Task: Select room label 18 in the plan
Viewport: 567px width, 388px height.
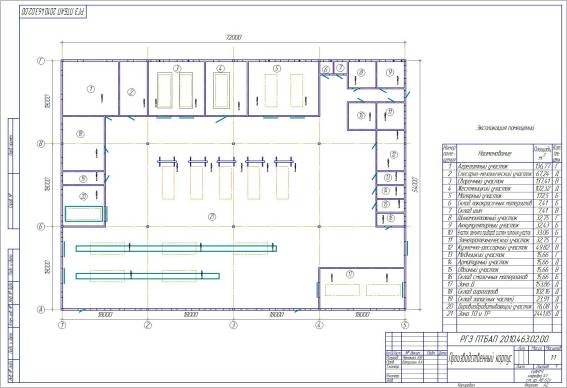Action: (x=80, y=134)
